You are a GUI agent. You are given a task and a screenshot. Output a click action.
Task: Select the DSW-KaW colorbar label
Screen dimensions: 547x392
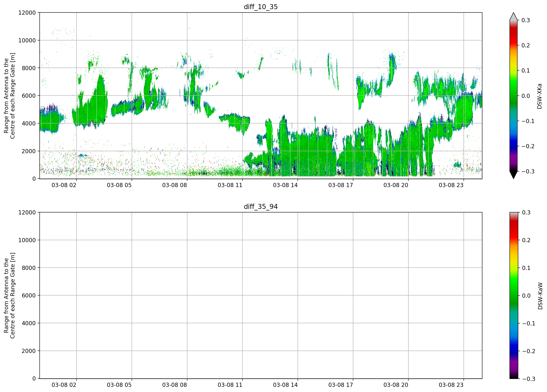click(540, 296)
